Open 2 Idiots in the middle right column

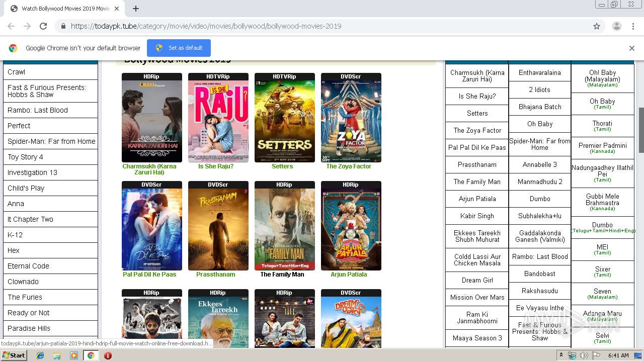tap(540, 89)
